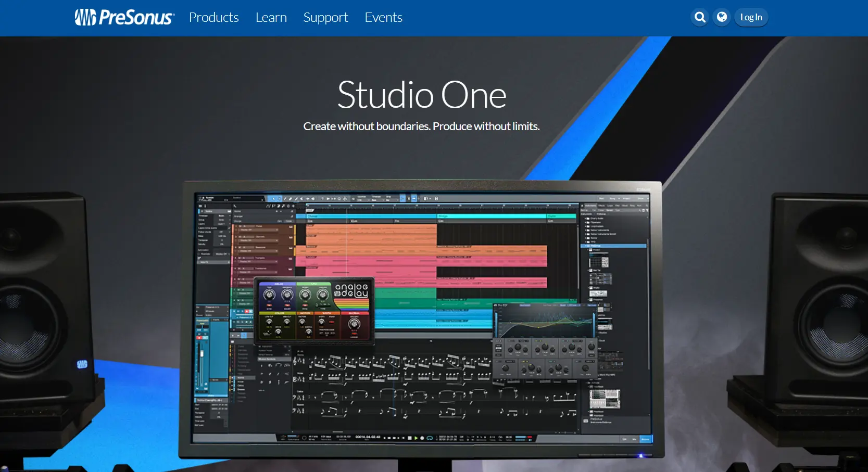The height and width of the screenshot is (472, 868).
Task: Open the site search magnifier icon
Action: click(700, 17)
